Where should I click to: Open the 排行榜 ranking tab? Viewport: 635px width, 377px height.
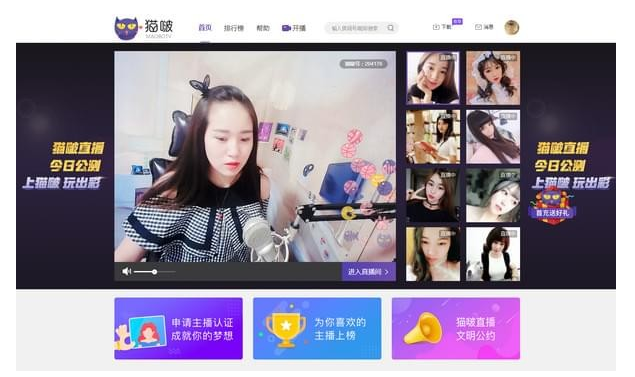[x=234, y=28]
